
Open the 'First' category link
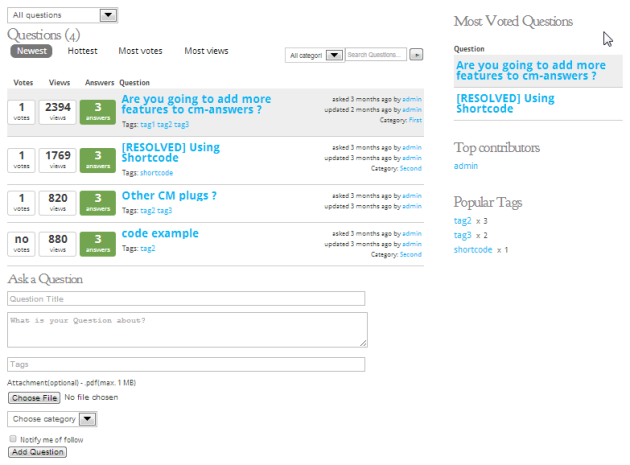(x=415, y=120)
